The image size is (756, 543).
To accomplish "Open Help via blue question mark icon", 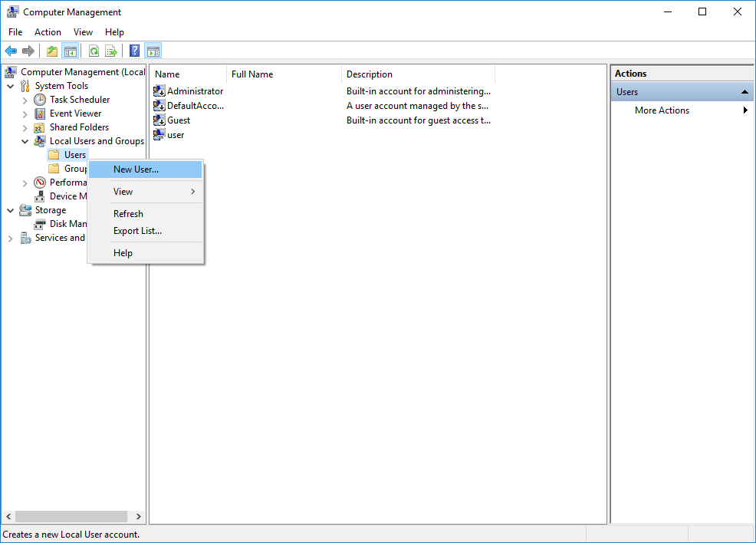I will click(x=134, y=51).
